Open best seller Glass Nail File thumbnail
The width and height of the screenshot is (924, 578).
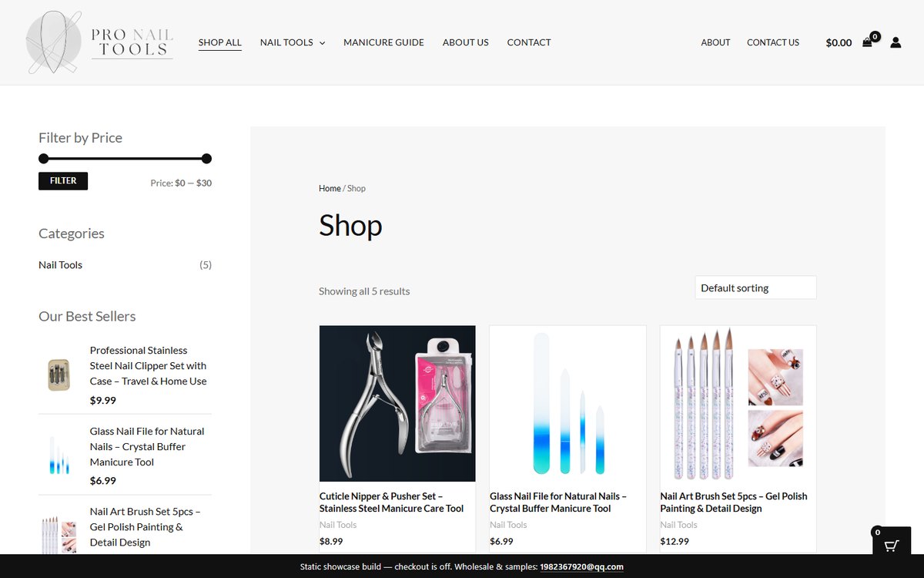(x=59, y=455)
